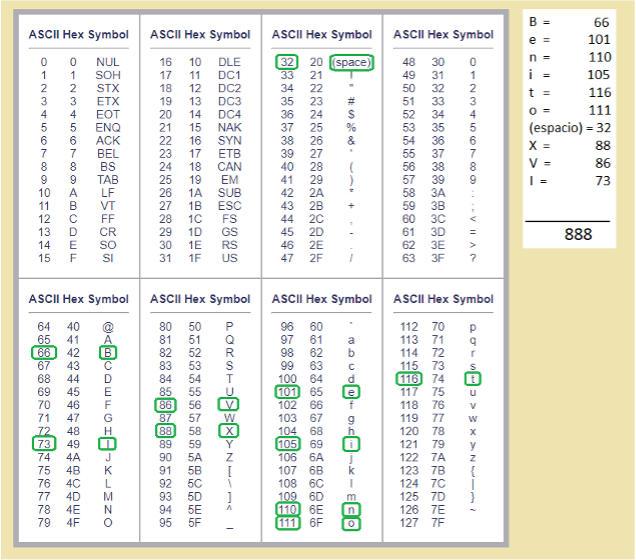636x560 pixels.
Task: Click the total 888 in the side panel
Action: [577, 234]
